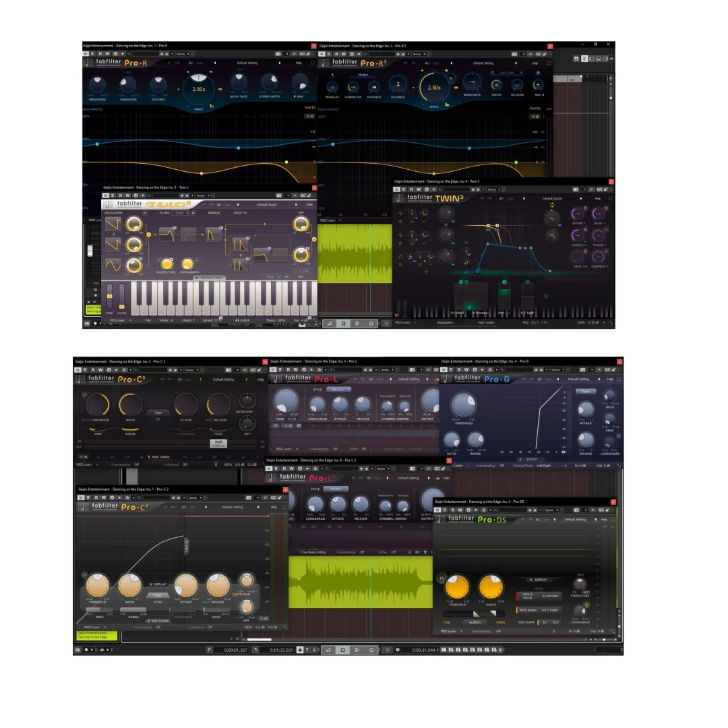Toggle Auto Gain in Pro-C 2
728x728 pixels.
point(241,595)
